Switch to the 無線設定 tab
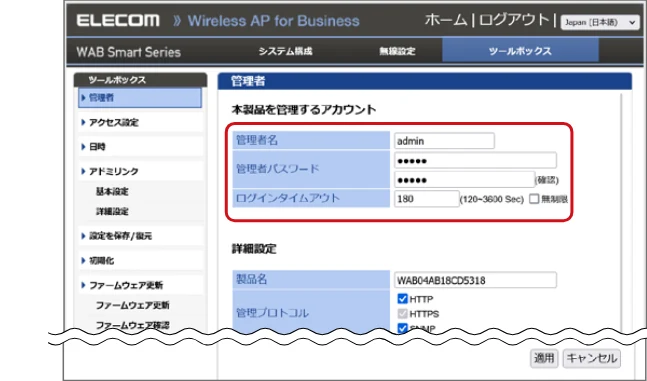The image size is (647, 381). coord(397,51)
